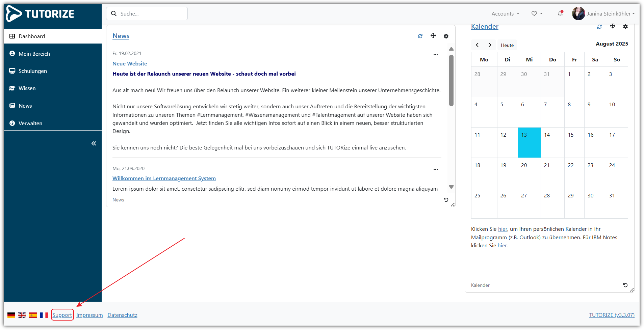
Task: Open the Accounts dropdown
Action: point(505,14)
